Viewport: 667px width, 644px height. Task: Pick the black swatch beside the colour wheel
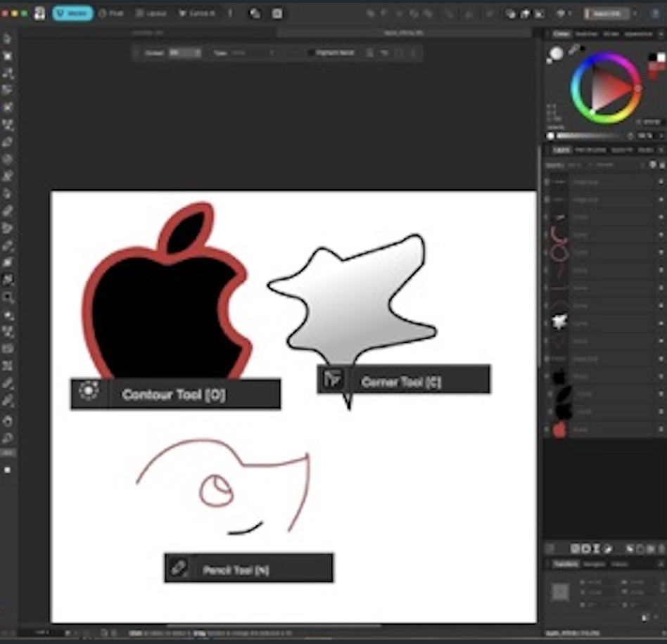tap(652, 57)
